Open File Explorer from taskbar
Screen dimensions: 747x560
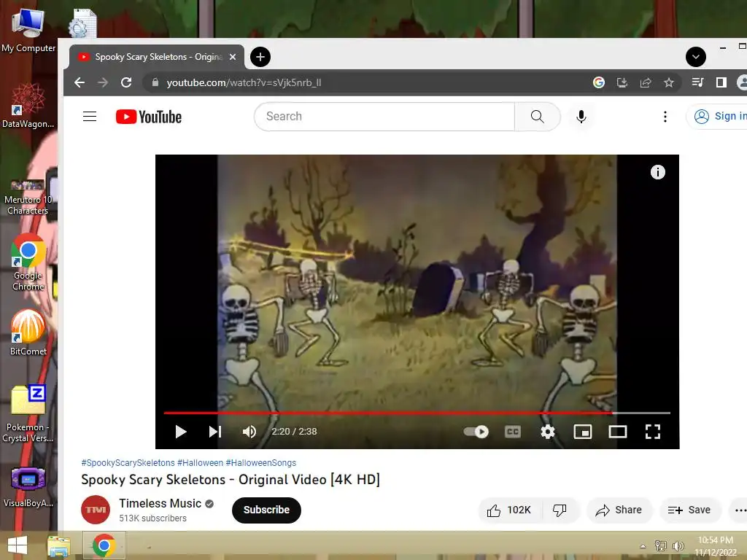[58, 545]
